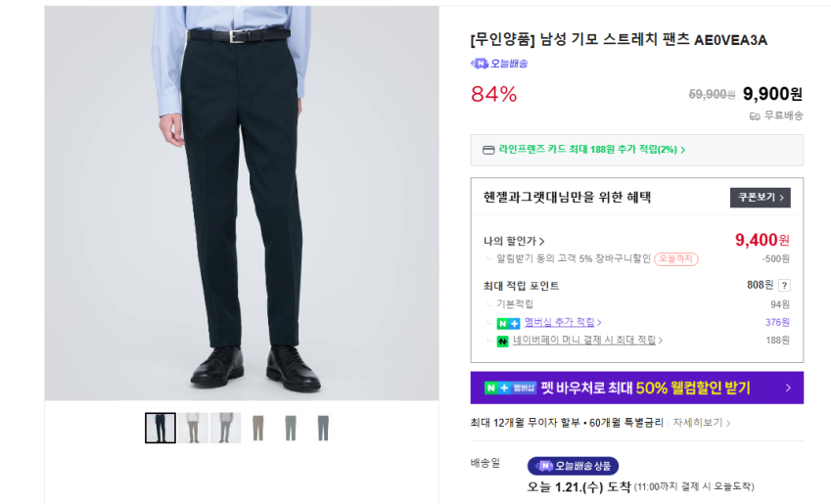Viewport: 831px width, 504px height.
Task: Click the 오늘배송 상품 pill badge
Action: click(x=573, y=466)
